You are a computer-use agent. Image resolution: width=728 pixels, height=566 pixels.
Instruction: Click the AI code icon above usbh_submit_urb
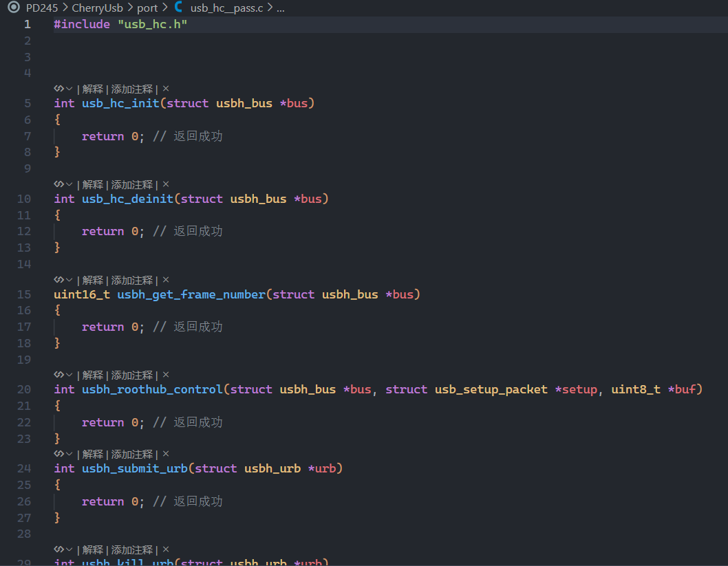point(58,454)
